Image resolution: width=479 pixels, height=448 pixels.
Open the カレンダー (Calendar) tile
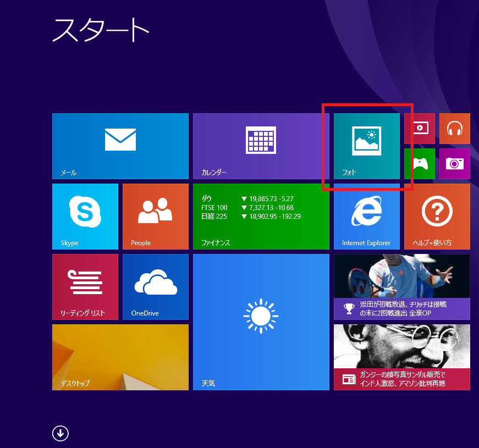(261, 146)
